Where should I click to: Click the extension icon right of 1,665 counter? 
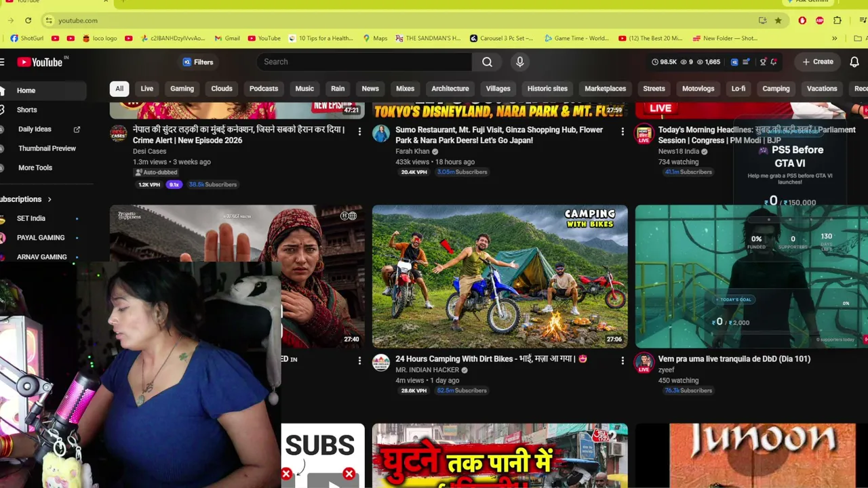(x=734, y=62)
